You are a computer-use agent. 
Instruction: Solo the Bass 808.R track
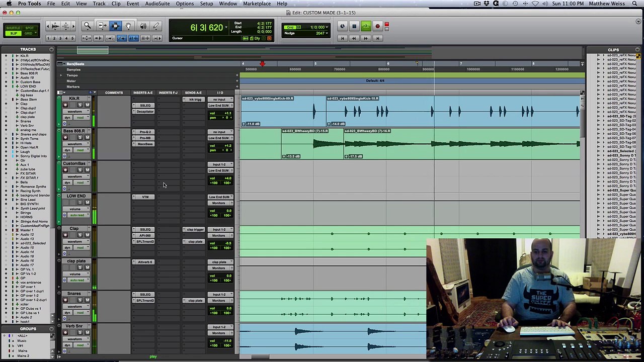(x=79, y=138)
